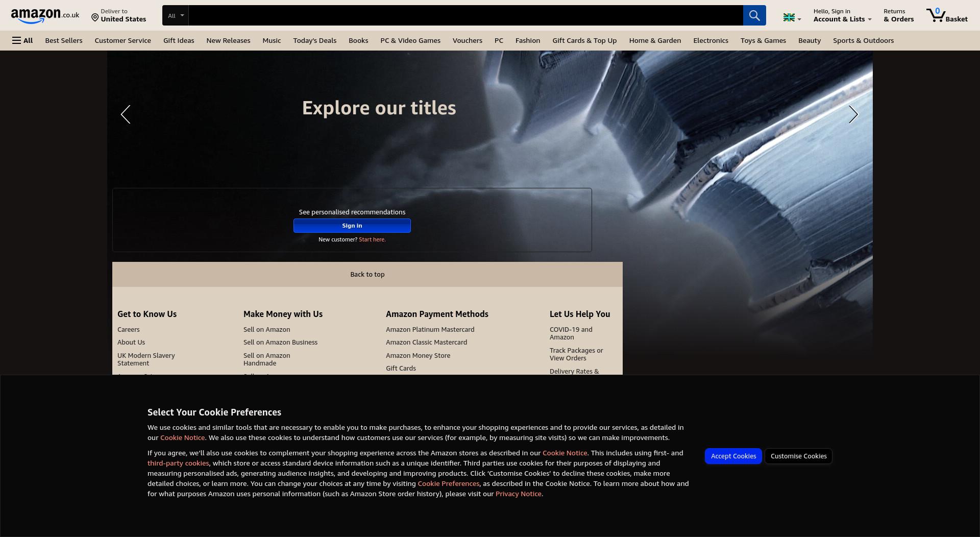Open Gift Cards footer link
Screen dimensions: 980x537
tap(401, 368)
